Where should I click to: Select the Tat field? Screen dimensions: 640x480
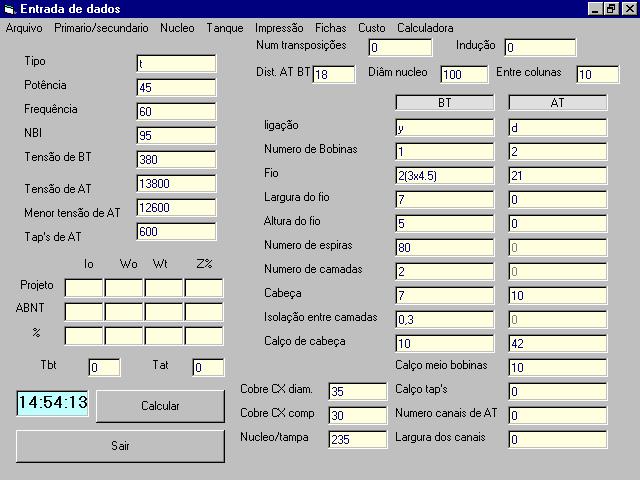[208, 368]
